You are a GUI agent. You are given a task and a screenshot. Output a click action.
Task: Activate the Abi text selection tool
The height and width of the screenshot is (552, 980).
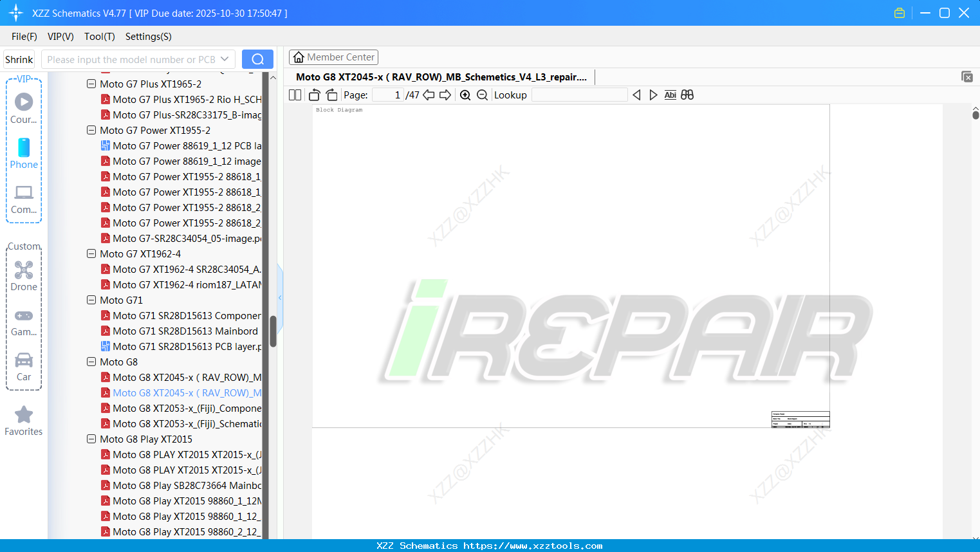(x=670, y=95)
